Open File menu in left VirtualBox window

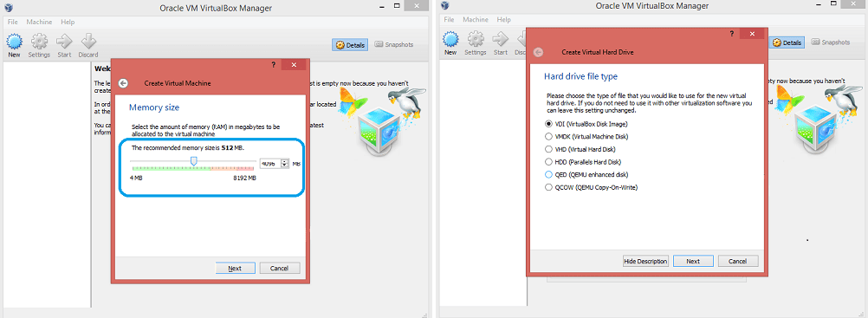tap(13, 23)
